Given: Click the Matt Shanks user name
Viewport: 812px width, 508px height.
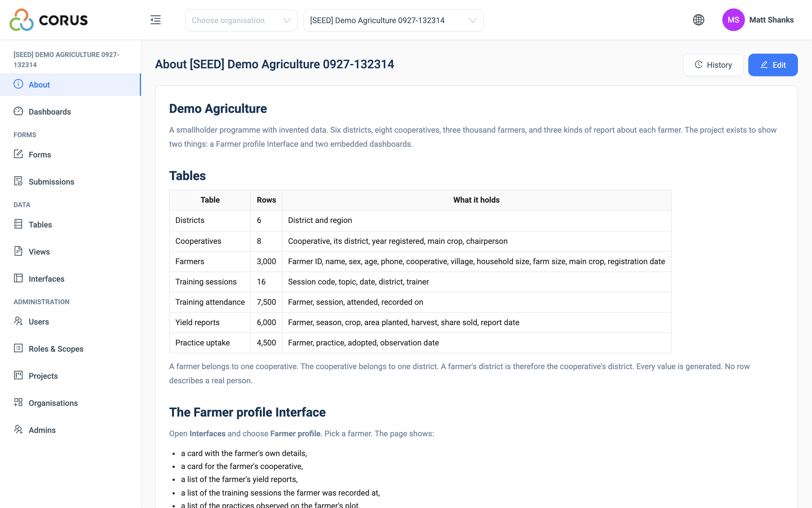Looking at the screenshot, I should click(x=771, y=20).
